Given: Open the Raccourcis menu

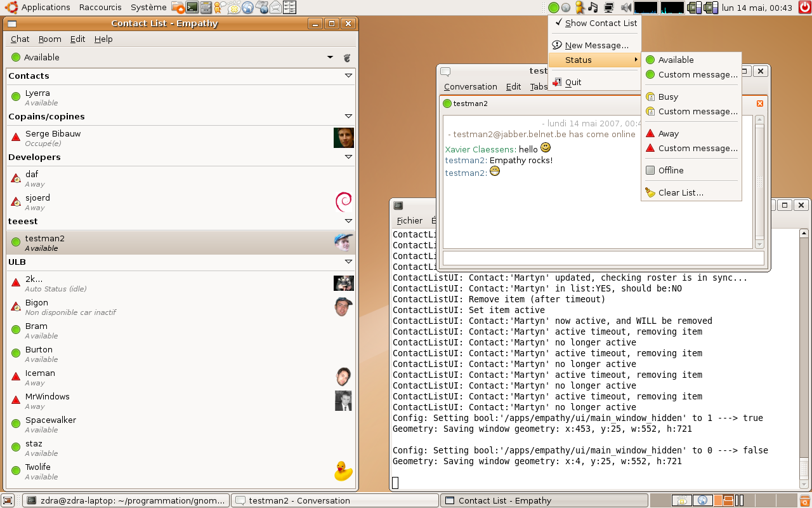Looking at the screenshot, I should point(100,8).
